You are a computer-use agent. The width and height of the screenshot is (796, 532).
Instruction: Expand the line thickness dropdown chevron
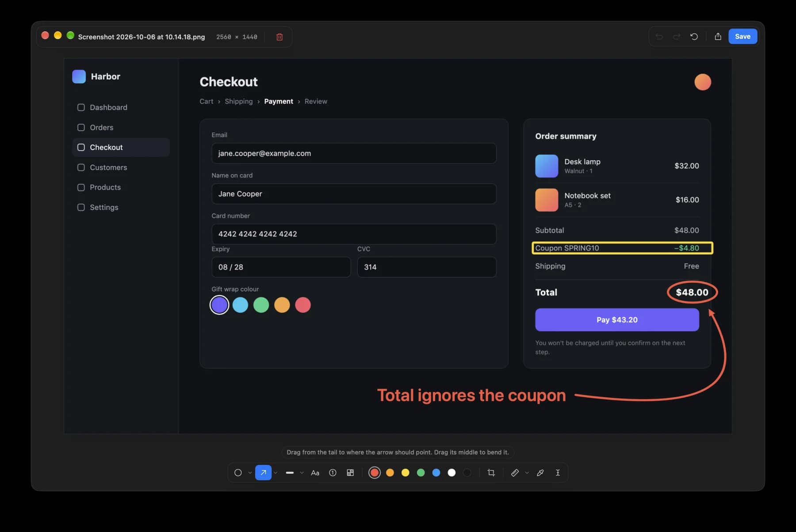coord(302,473)
